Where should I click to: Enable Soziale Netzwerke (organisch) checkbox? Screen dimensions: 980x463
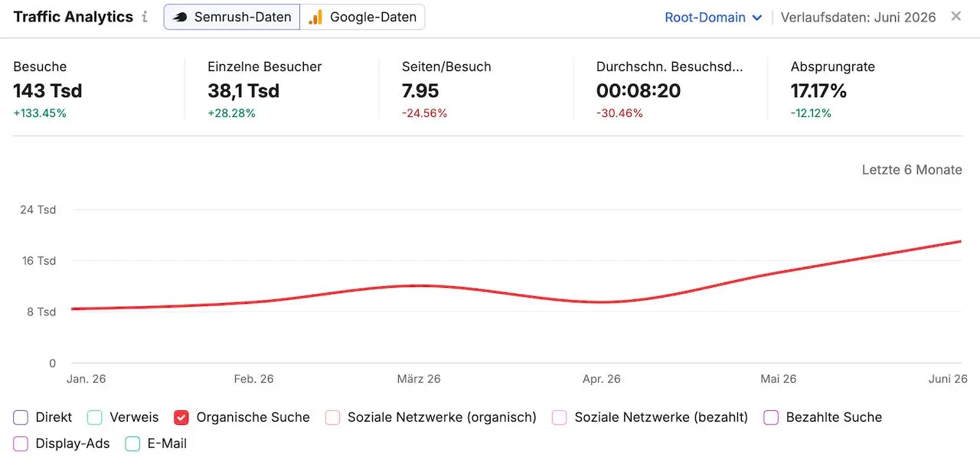[332, 417]
